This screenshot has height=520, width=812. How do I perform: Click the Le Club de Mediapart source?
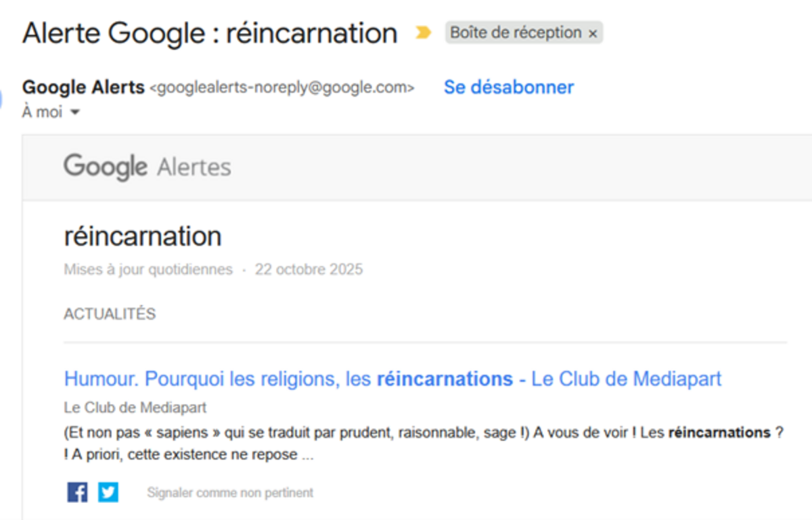tap(135, 408)
